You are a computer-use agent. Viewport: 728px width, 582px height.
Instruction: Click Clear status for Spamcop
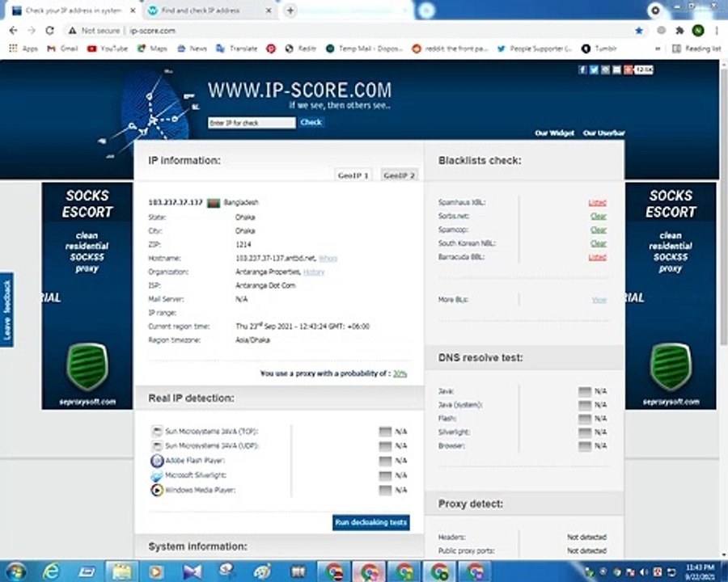pyautogui.click(x=599, y=230)
